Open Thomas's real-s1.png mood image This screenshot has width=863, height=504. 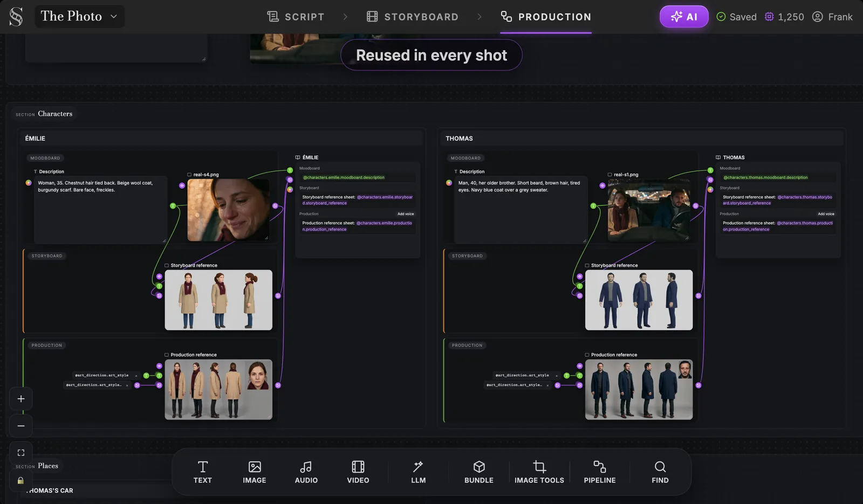pyautogui.click(x=649, y=210)
